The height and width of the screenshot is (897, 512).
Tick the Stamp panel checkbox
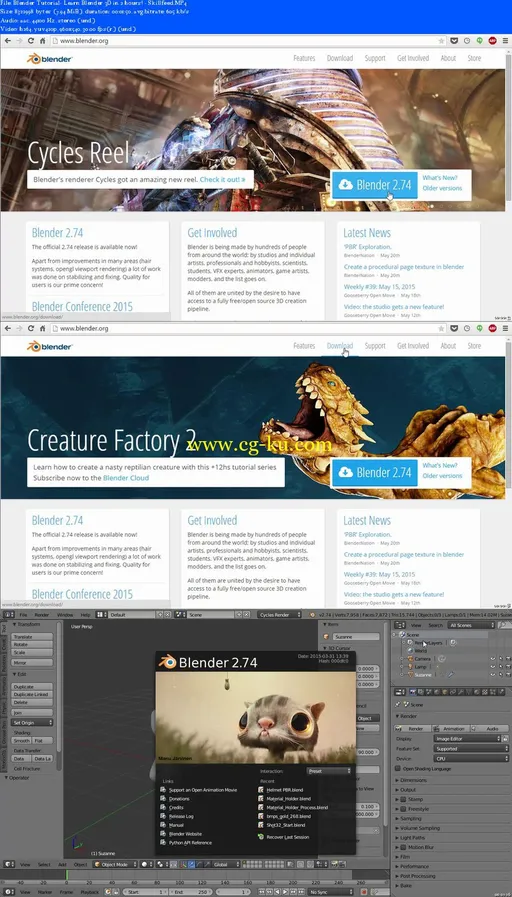point(403,799)
